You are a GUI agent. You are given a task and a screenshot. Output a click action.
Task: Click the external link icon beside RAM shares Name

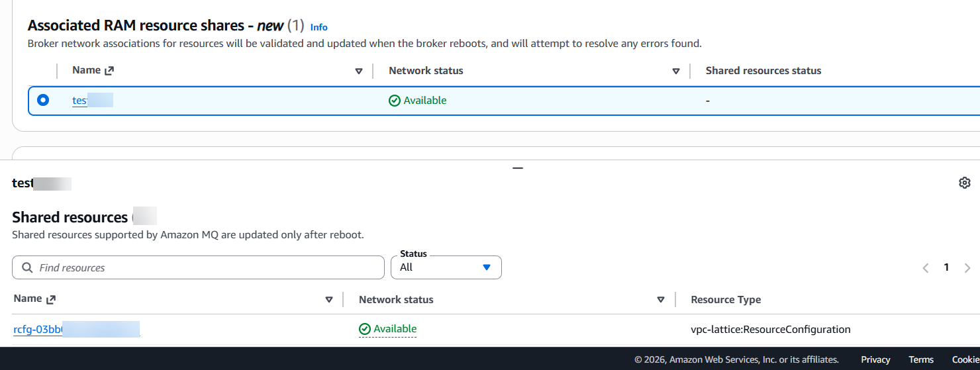click(109, 71)
